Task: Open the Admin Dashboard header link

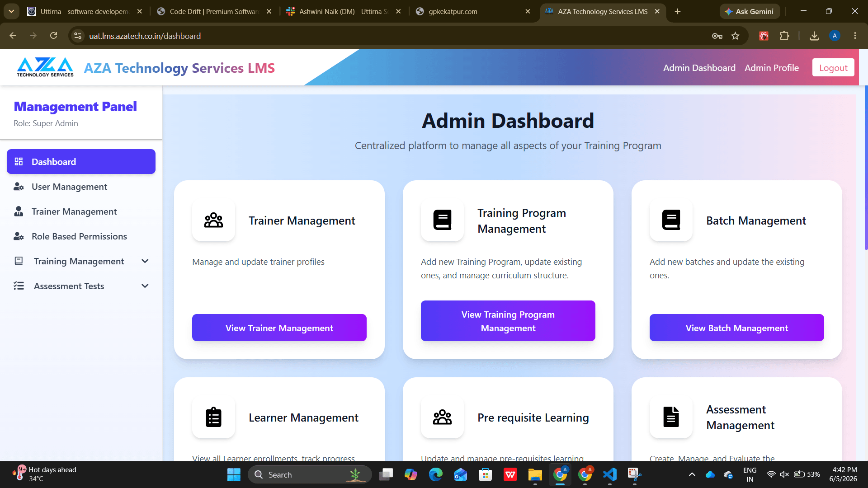Action: click(699, 68)
